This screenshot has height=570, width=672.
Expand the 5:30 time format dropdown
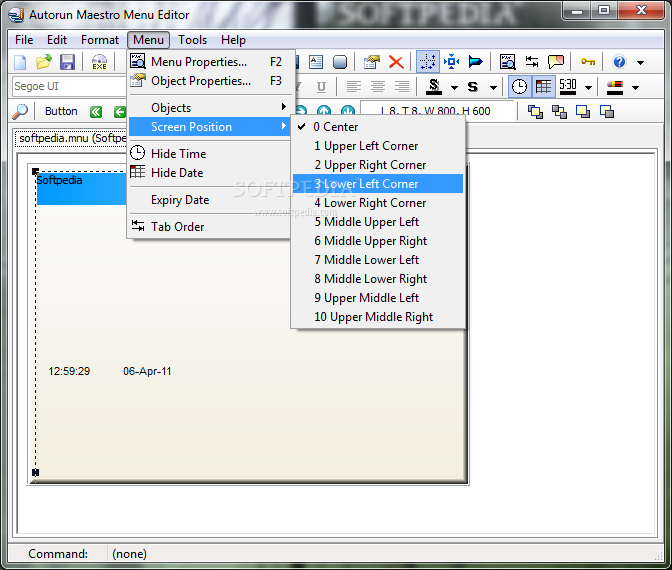click(x=588, y=88)
